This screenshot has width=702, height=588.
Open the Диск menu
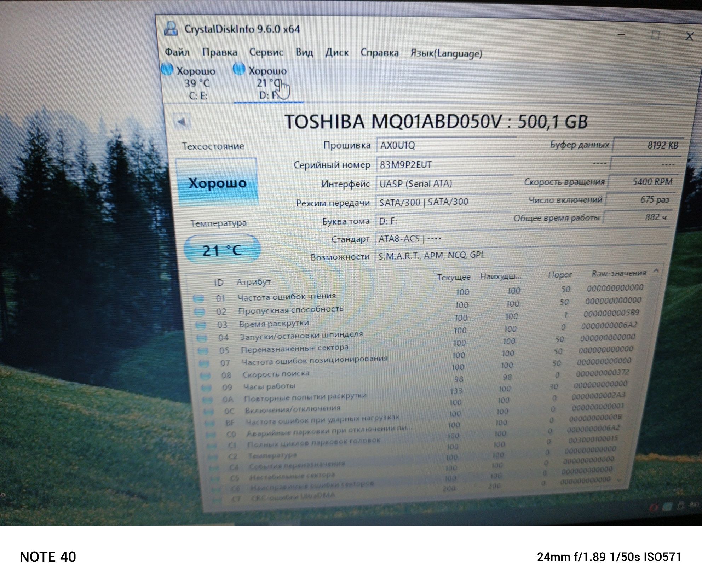coord(337,52)
